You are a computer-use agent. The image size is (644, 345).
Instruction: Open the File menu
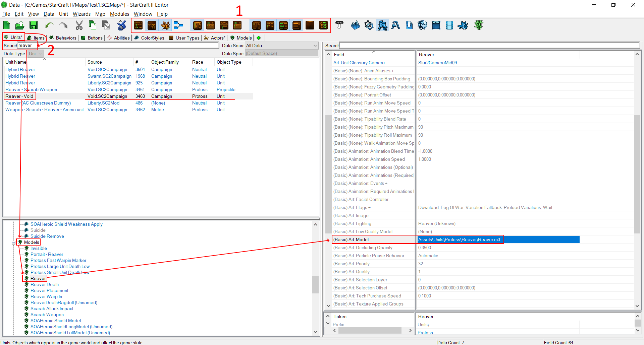tap(6, 14)
